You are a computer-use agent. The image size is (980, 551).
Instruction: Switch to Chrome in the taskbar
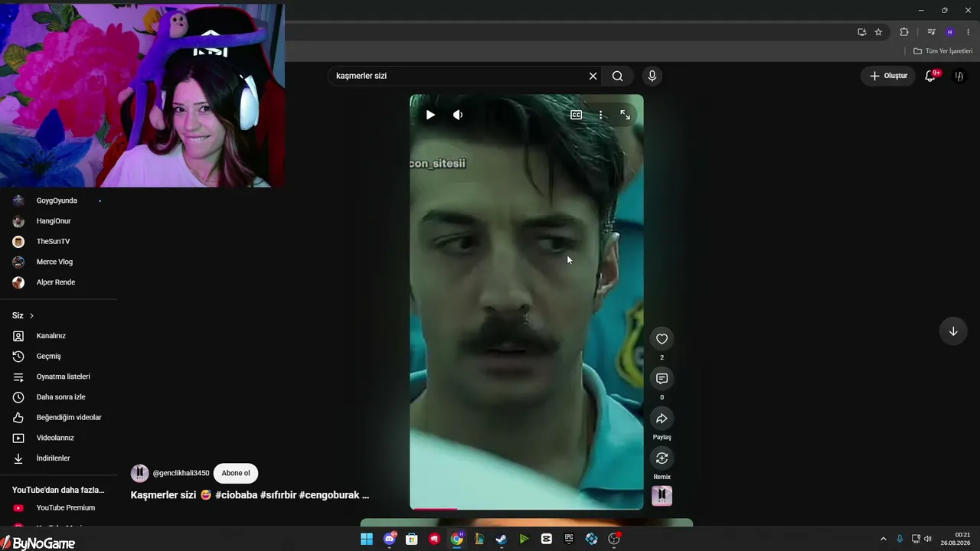457,539
